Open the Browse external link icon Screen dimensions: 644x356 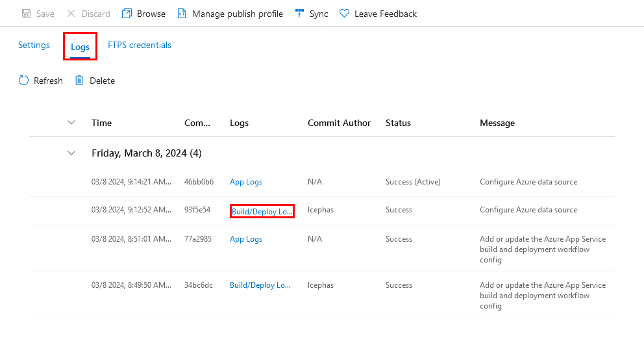click(127, 14)
